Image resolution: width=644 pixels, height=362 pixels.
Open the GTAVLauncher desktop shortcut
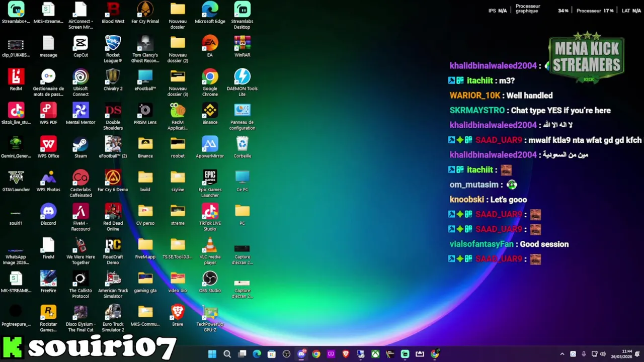click(16, 181)
